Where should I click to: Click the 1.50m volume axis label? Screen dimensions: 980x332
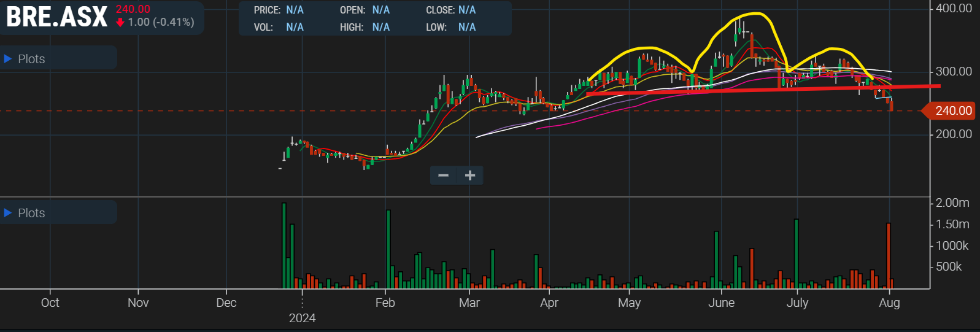point(952,224)
